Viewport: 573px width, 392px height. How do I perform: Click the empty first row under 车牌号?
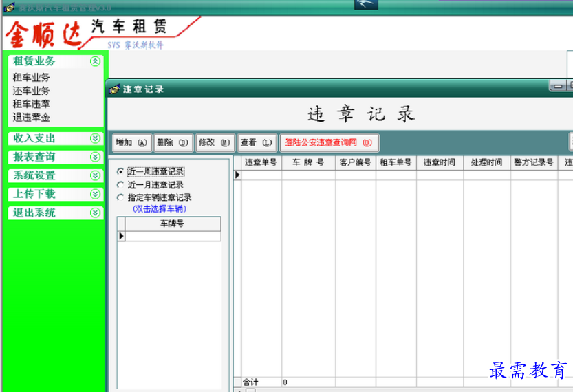point(173,237)
